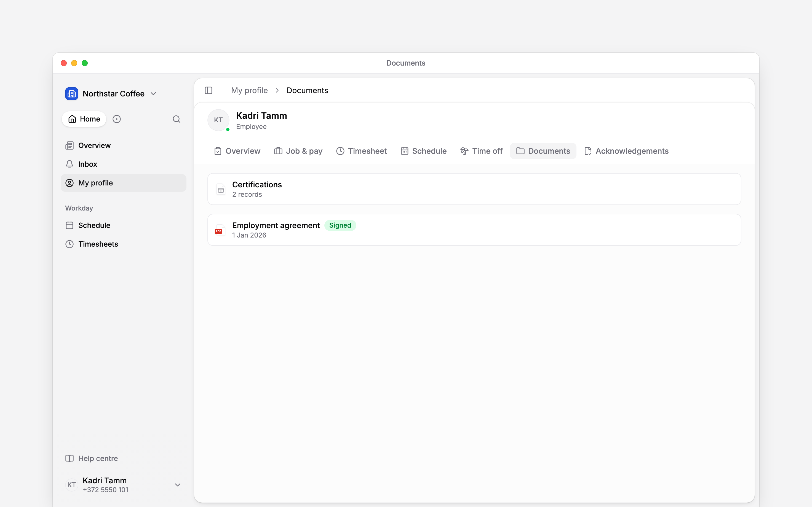812x507 pixels.
Task: Open the Certifications records card
Action: [474, 189]
